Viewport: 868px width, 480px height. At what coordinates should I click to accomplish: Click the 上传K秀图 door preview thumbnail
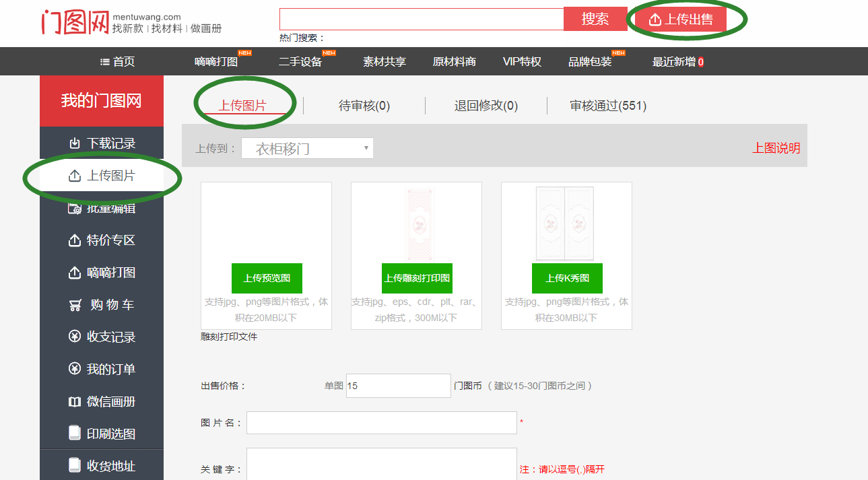coord(566,224)
